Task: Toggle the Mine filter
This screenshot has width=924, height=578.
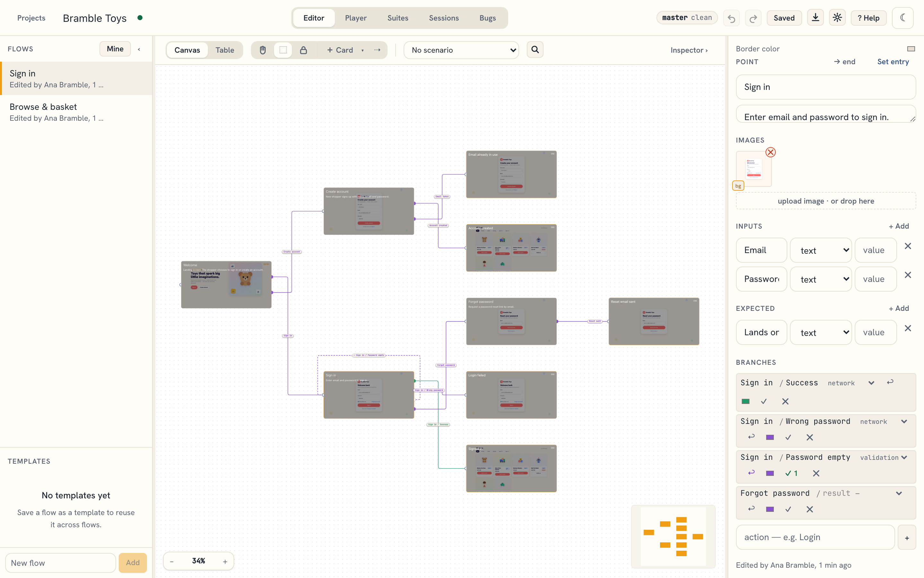Action: (x=115, y=49)
